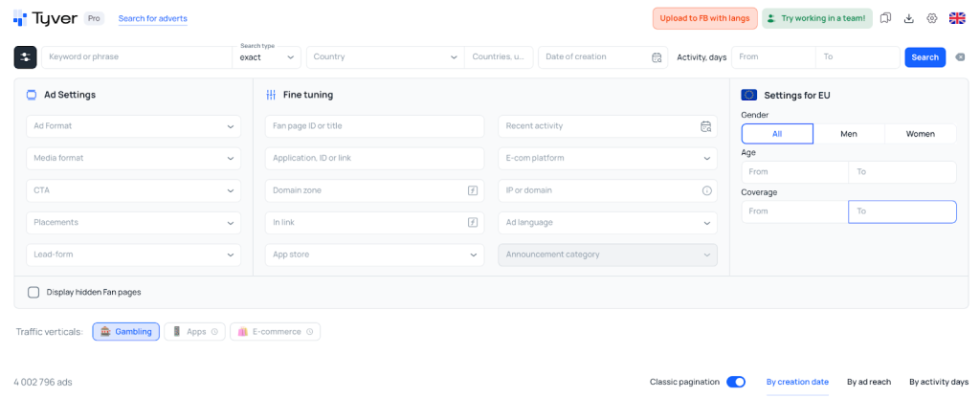Viewport: 980px width, 398px height.
Task: Open the calendar in Date of creation
Action: coord(657,57)
